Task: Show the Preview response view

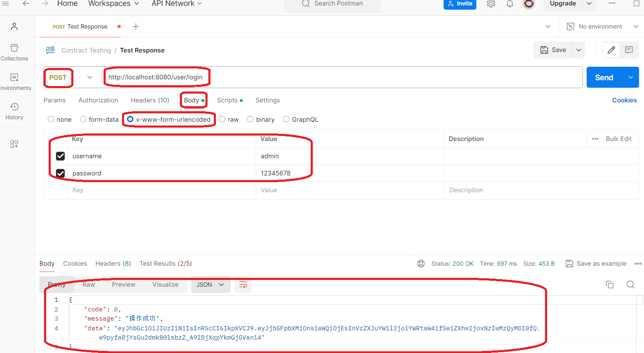Action: [124, 285]
